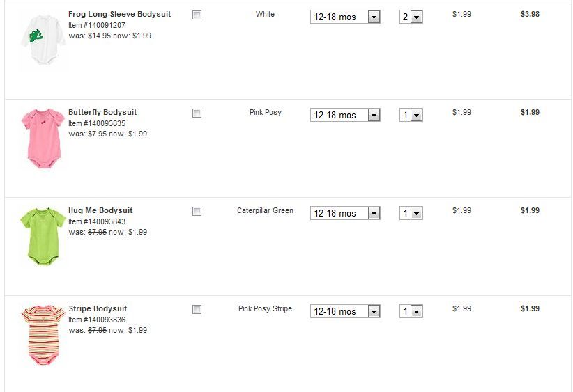
Task: Open the Frog Long Sleeve Bodysuit title link
Action: pos(119,14)
